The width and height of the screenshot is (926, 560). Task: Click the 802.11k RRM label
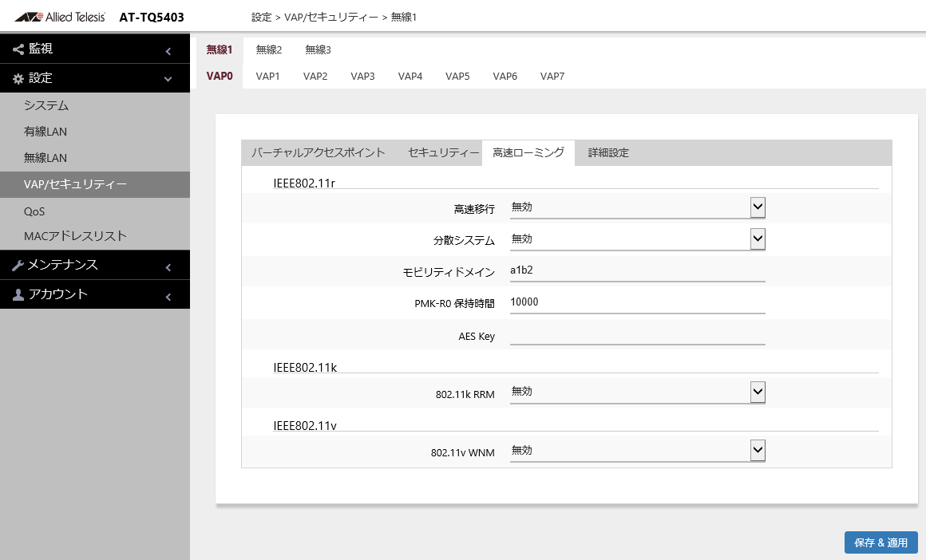pyautogui.click(x=465, y=394)
